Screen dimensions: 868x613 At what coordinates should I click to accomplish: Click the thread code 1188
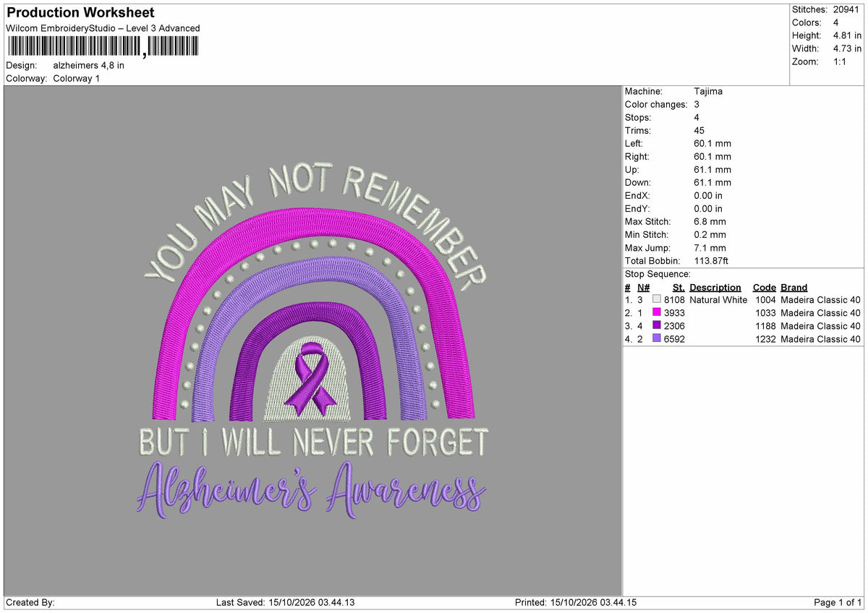765,325
